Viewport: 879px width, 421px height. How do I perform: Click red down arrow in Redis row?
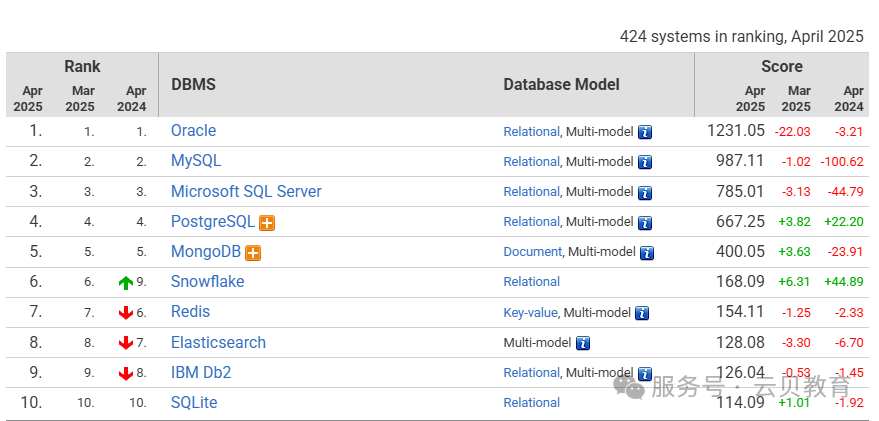(126, 313)
